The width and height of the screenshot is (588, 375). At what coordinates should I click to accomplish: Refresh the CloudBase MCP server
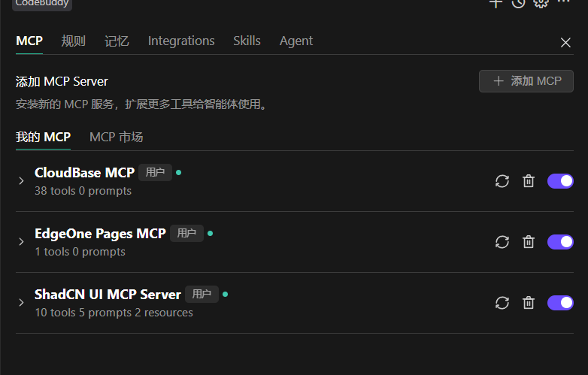tap(502, 181)
